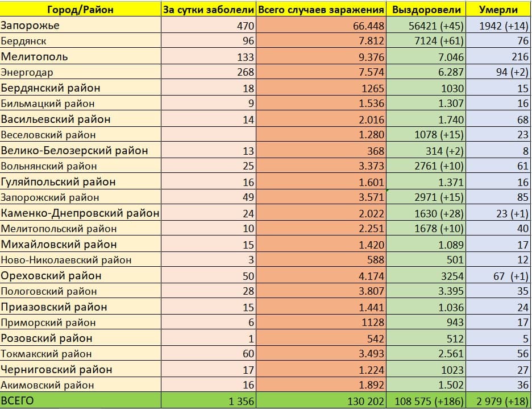Select the Велико-Белозерский район row label
Screen dimensions: 532x409
(x=74, y=151)
